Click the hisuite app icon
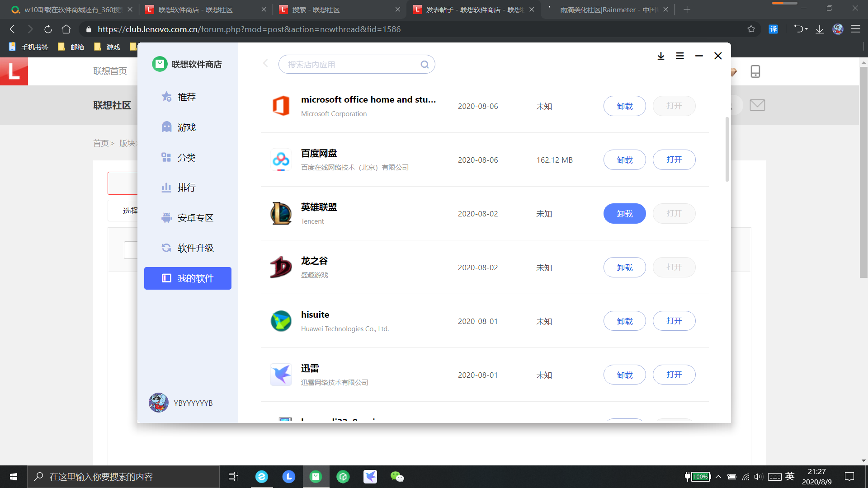The height and width of the screenshot is (488, 868). tap(281, 321)
